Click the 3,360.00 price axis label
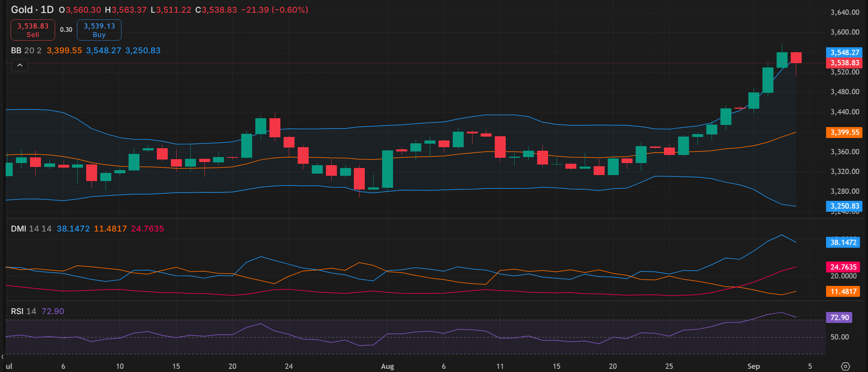868x372 pixels. [845, 152]
